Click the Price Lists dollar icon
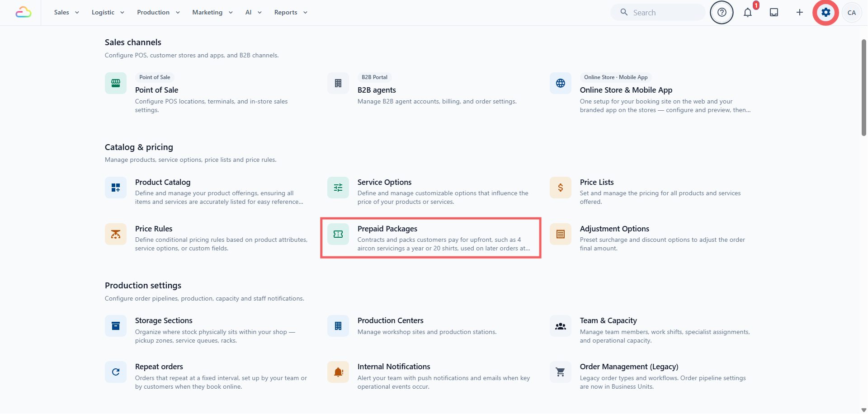868x414 pixels. click(561, 188)
